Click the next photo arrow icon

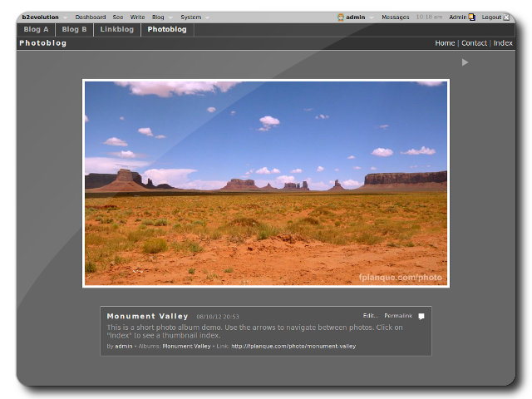465,62
